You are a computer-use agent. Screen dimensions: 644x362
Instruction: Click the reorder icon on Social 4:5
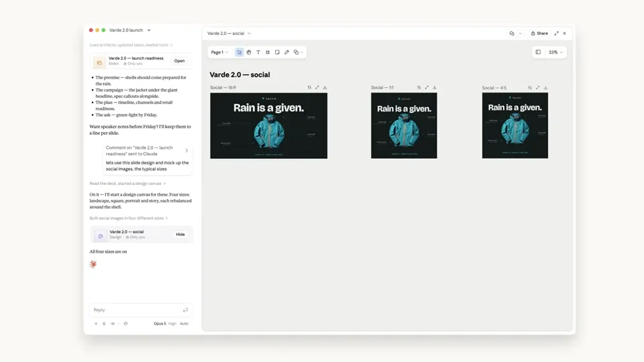click(x=530, y=88)
